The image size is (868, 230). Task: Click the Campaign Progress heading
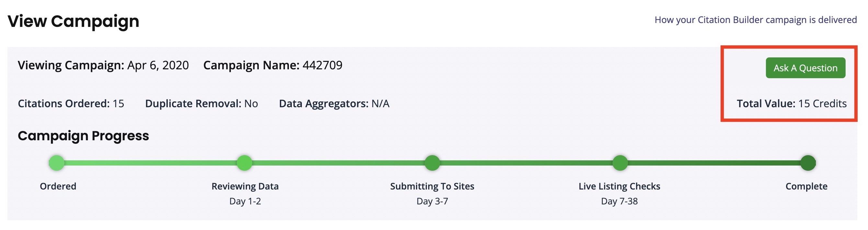tap(83, 136)
